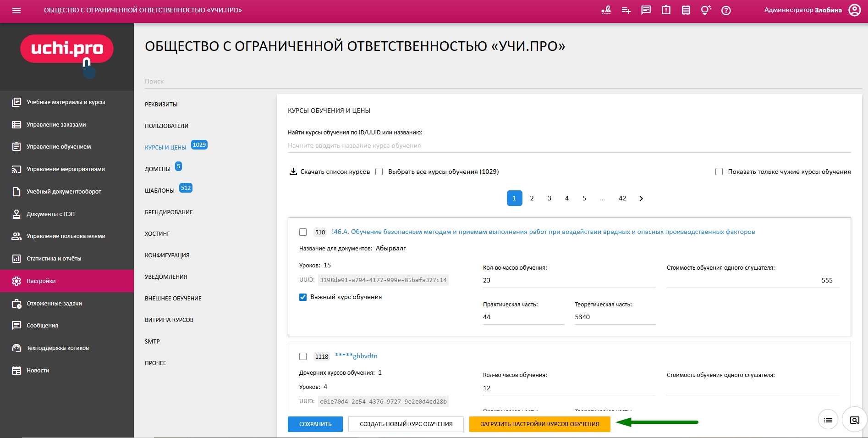The image size is (868, 438).
Task: Open Техподдержка котиков in the sidebar
Action: (67, 348)
